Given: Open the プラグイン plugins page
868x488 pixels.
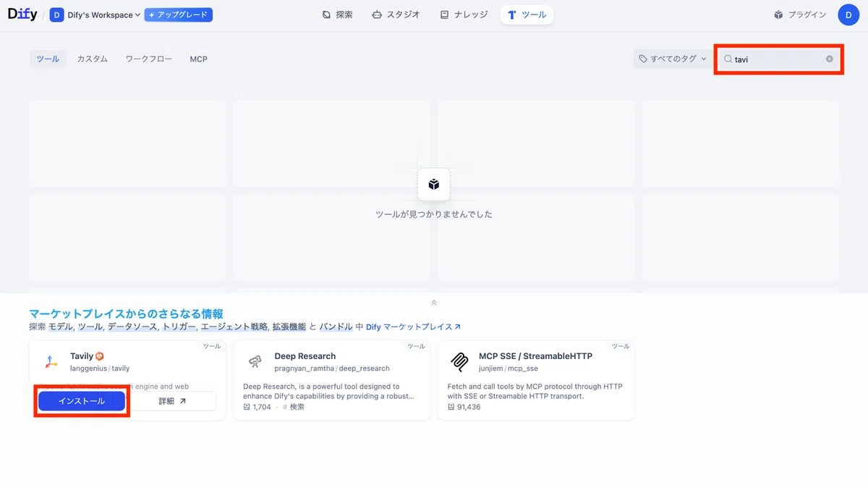Looking at the screenshot, I should pos(800,14).
